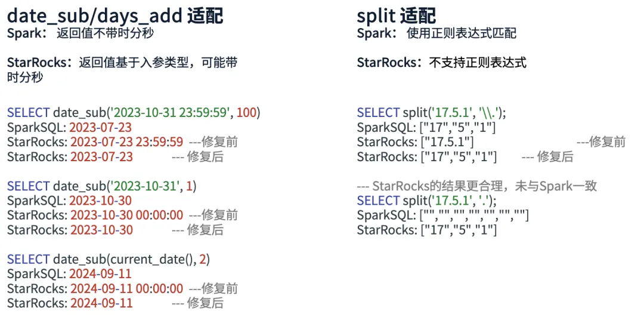Click the SELECT split('17.5.1', '.') query
Image resolution: width=644 pixels, height=317 pixels.
[x=427, y=201]
